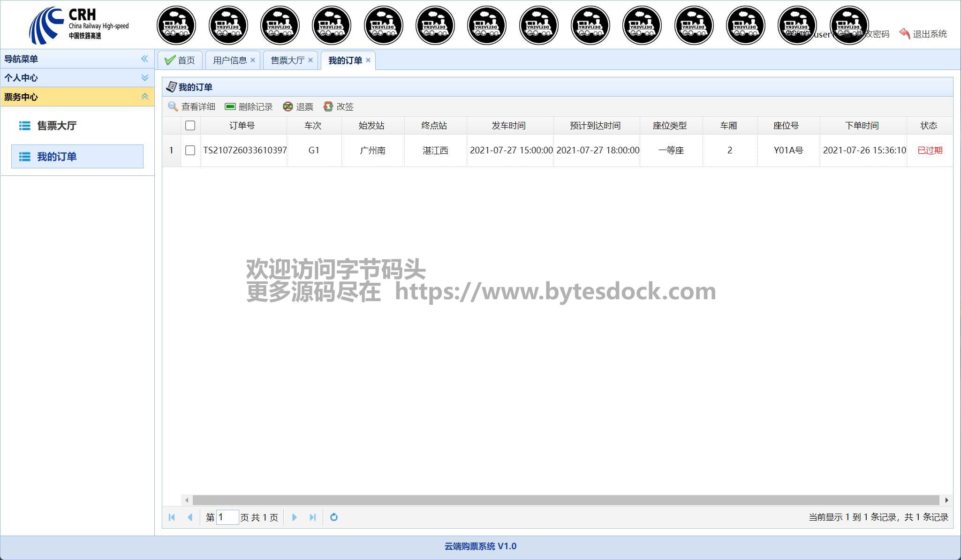Collapse the 导航菜单 navigation panel
This screenshot has height=560, width=961.
pyautogui.click(x=144, y=59)
